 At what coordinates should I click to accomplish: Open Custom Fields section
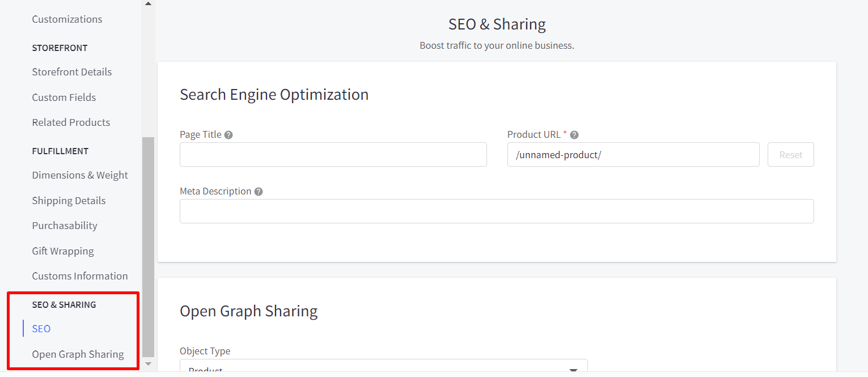tap(64, 98)
